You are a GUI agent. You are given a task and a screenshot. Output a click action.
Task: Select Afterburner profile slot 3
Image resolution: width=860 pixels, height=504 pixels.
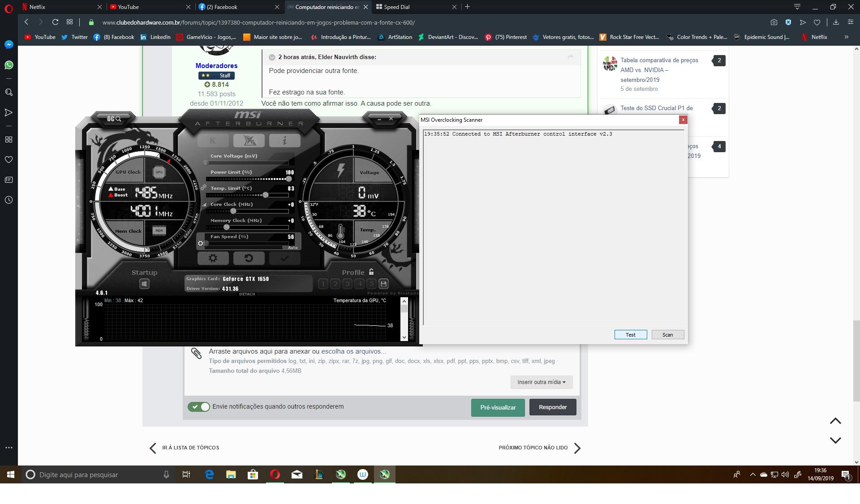pos(347,284)
